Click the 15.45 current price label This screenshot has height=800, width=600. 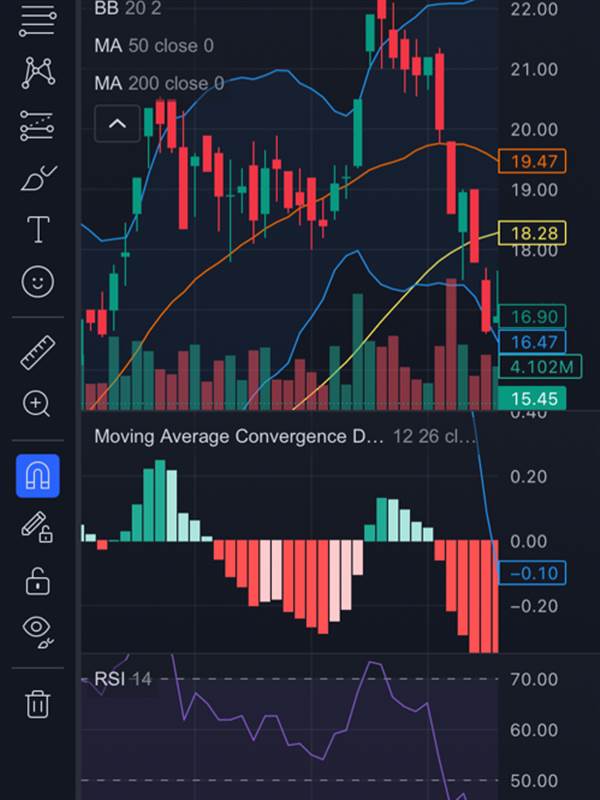click(x=532, y=398)
